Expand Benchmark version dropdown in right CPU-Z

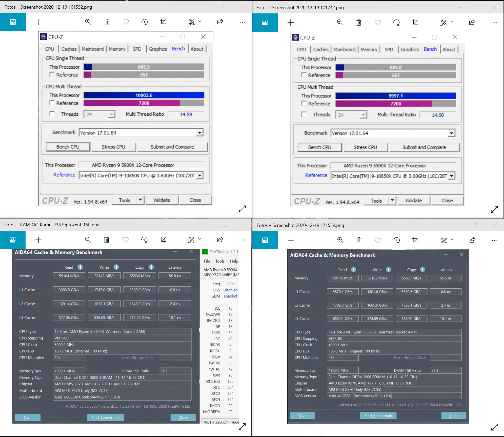(x=452, y=133)
